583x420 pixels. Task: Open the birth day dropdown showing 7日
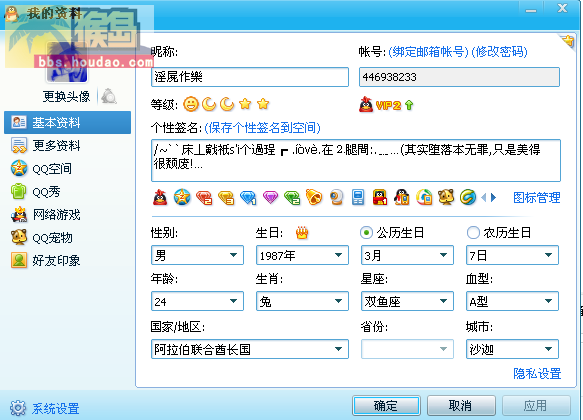512,255
